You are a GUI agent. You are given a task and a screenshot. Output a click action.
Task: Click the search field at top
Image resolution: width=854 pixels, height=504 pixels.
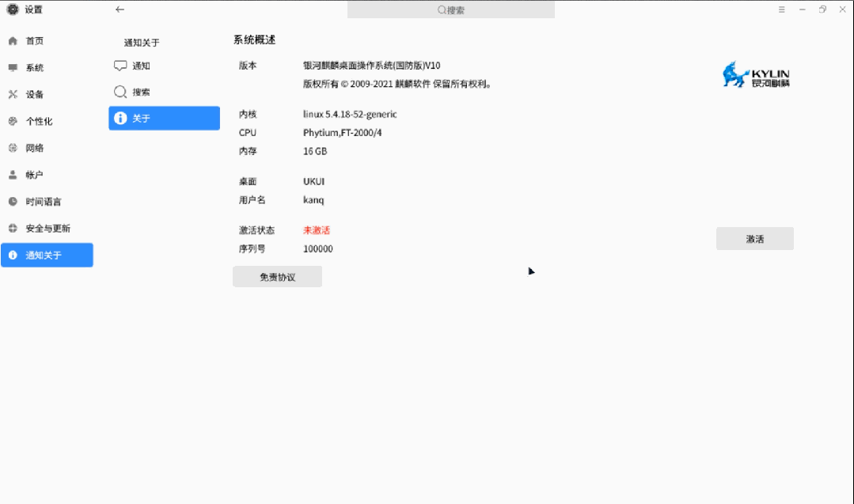pos(451,9)
